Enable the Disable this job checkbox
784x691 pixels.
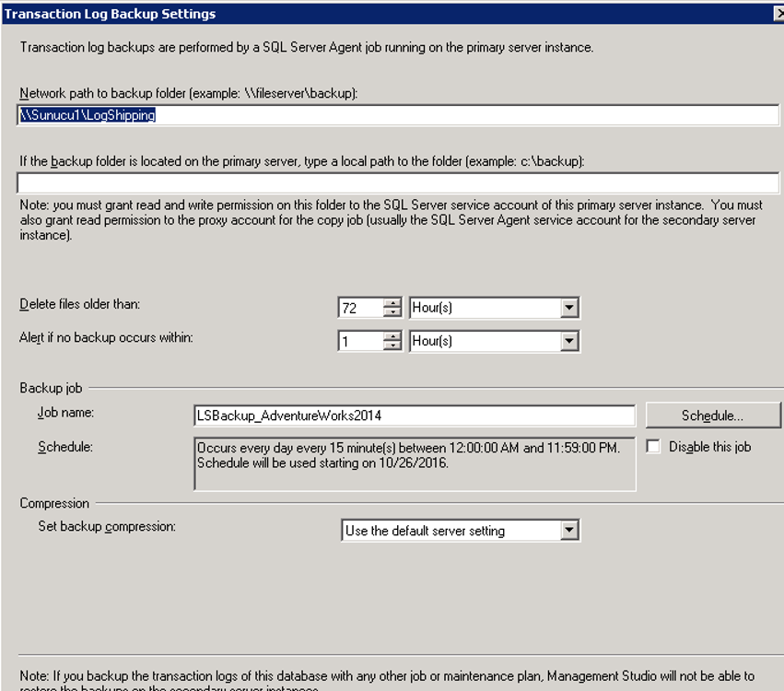pos(653,447)
